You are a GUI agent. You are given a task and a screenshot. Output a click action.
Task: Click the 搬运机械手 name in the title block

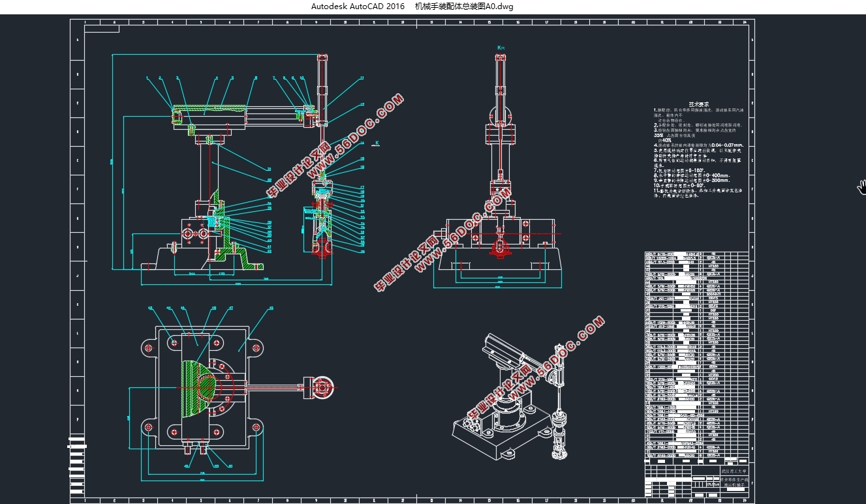coord(734,486)
